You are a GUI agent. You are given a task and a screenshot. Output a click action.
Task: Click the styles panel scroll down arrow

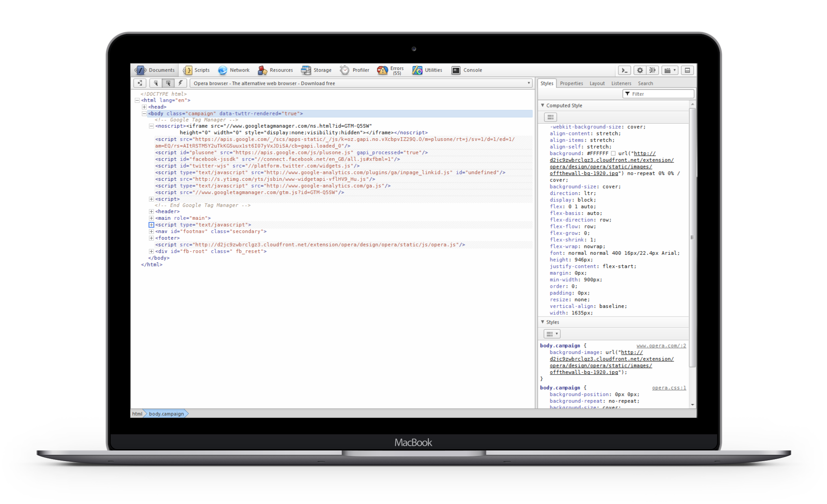692,405
